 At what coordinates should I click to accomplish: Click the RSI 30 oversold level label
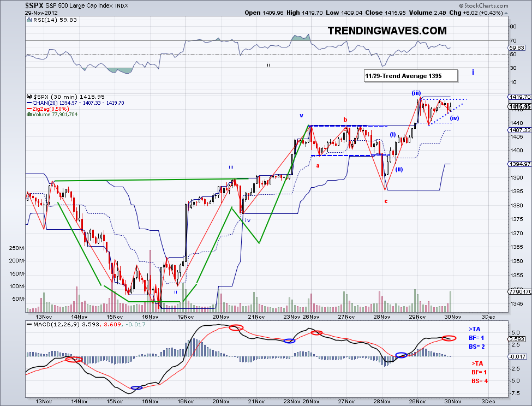click(513, 68)
